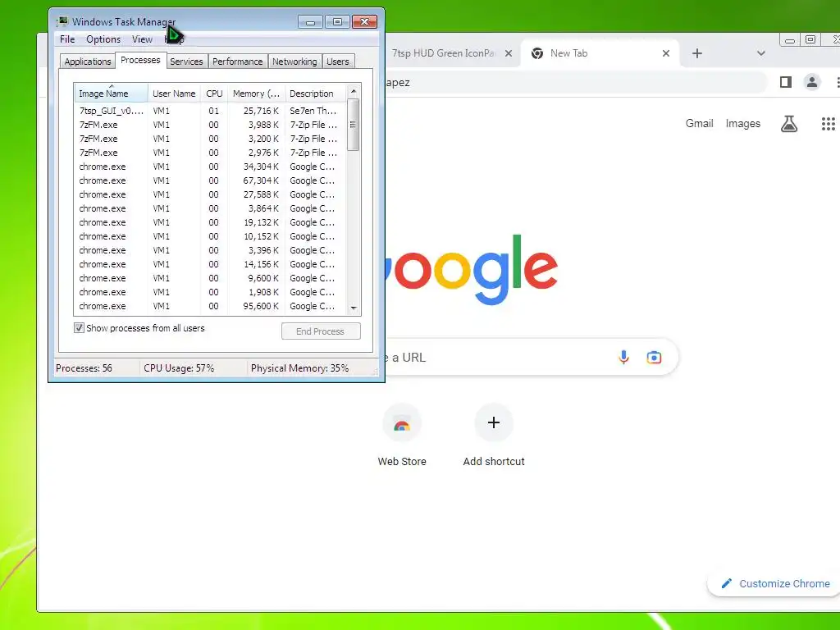Screen dimensions: 840x630
Task: Open Search Labs flask icon
Action: click(x=789, y=124)
